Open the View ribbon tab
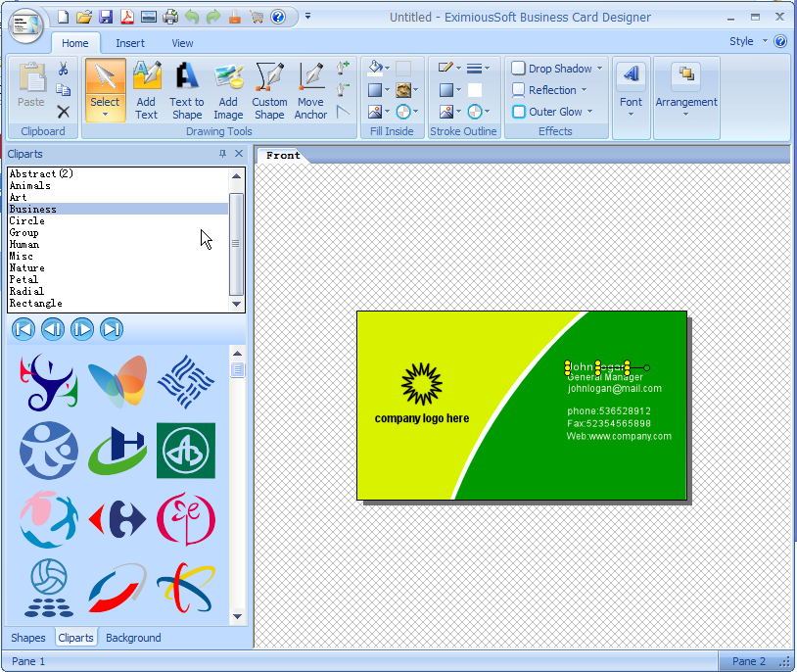 pyautogui.click(x=182, y=43)
